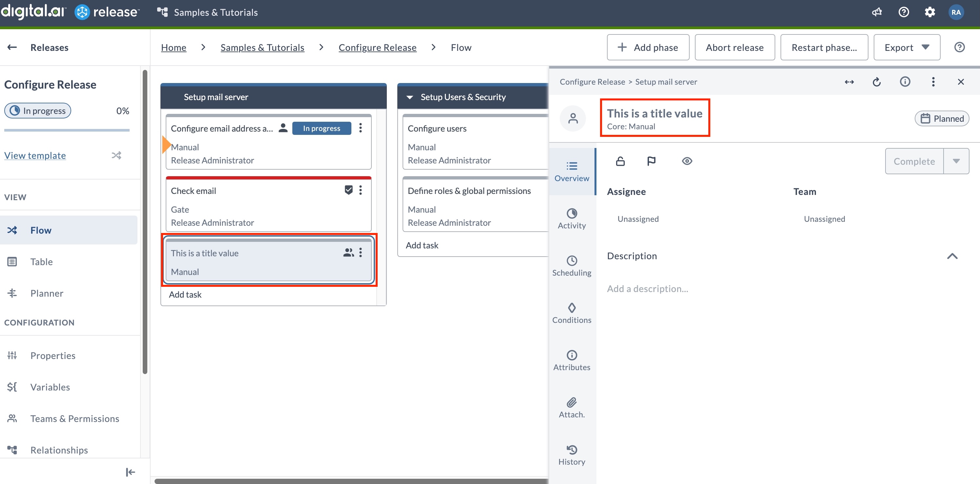980x484 pixels.
Task: Refresh the task drawer
Action: click(x=877, y=82)
